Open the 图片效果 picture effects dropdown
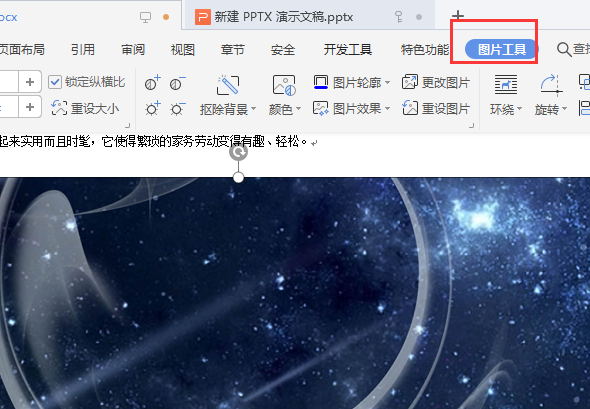This screenshot has height=409, width=590. [388, 109]
